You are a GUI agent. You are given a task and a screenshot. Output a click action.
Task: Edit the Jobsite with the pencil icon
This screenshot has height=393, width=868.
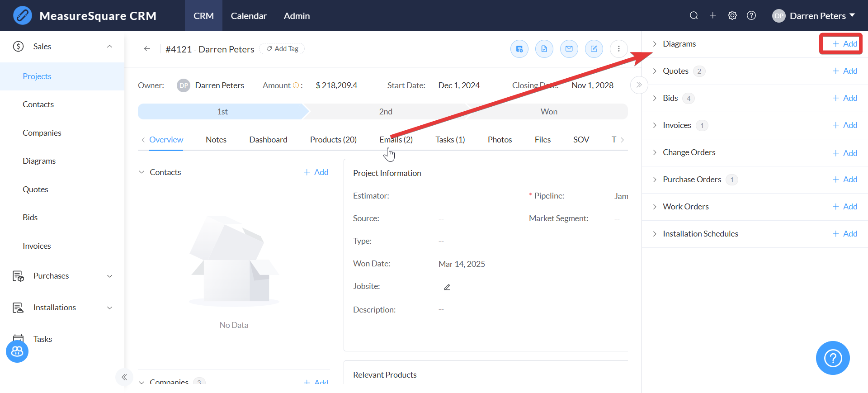pos(447,287)
